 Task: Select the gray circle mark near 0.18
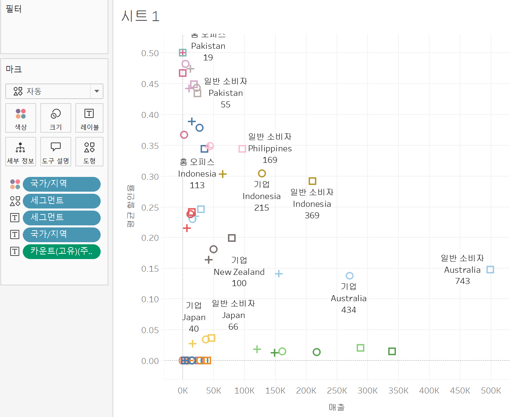(x=214, y=249)
